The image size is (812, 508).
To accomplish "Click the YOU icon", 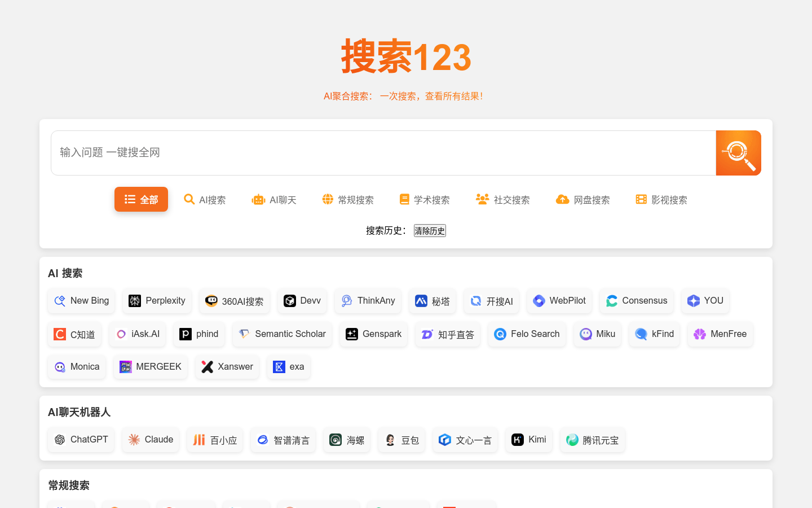I will 694,301.
